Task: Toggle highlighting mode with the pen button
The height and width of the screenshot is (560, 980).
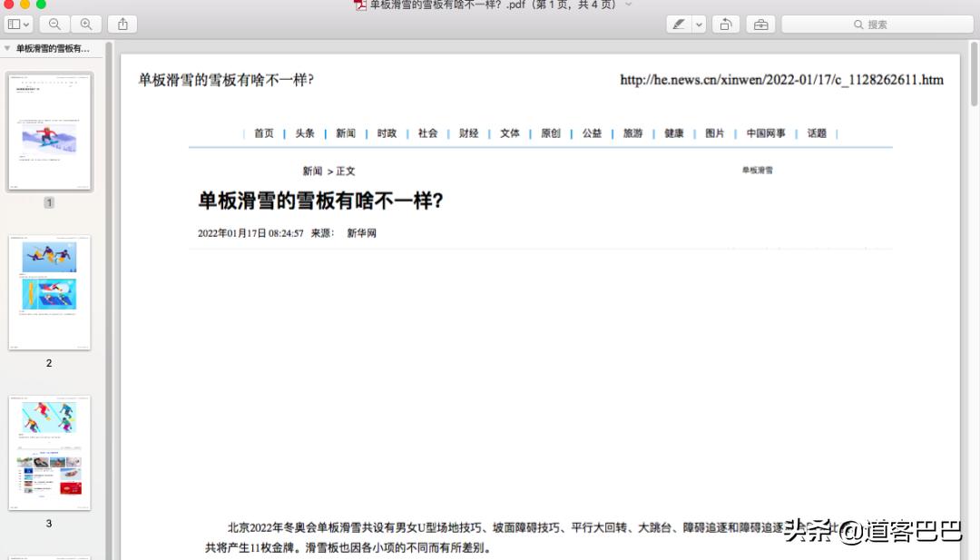Action: [x=679, y=24]
